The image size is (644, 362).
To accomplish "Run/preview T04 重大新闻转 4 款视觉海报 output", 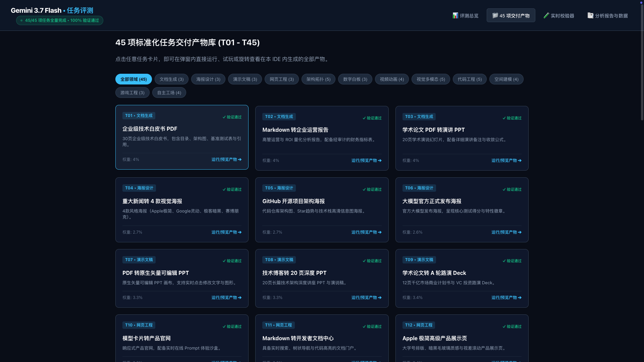I will [x=226, y=232].
